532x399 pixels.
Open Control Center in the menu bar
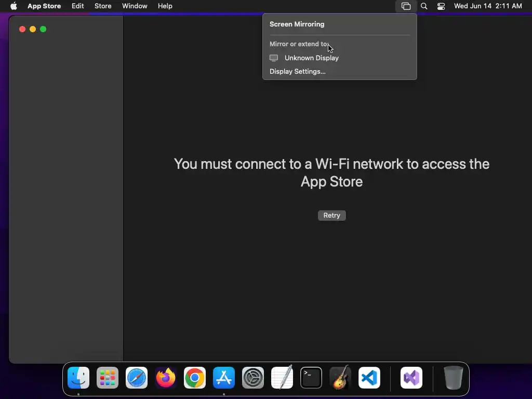pyautogui.click(x=441, y=6)
